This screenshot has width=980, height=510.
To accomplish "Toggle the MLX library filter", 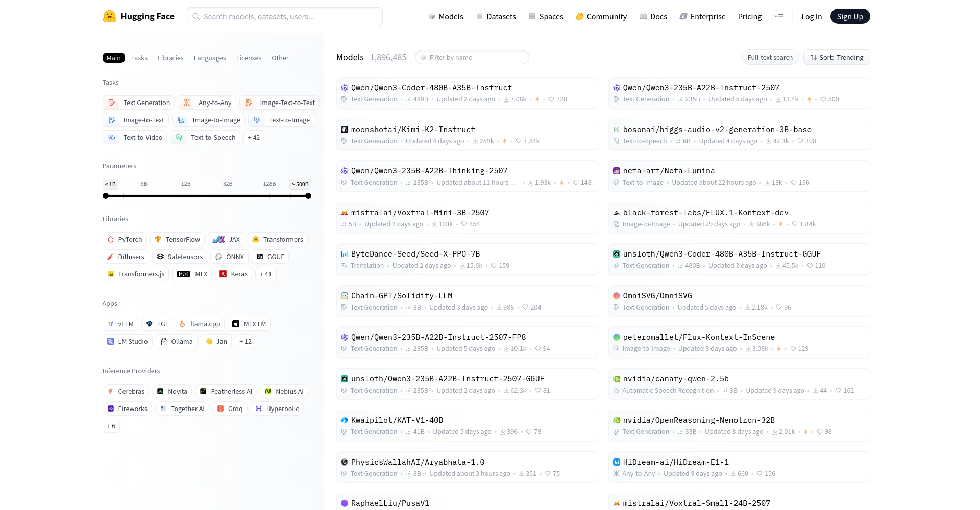I will 192,274.
